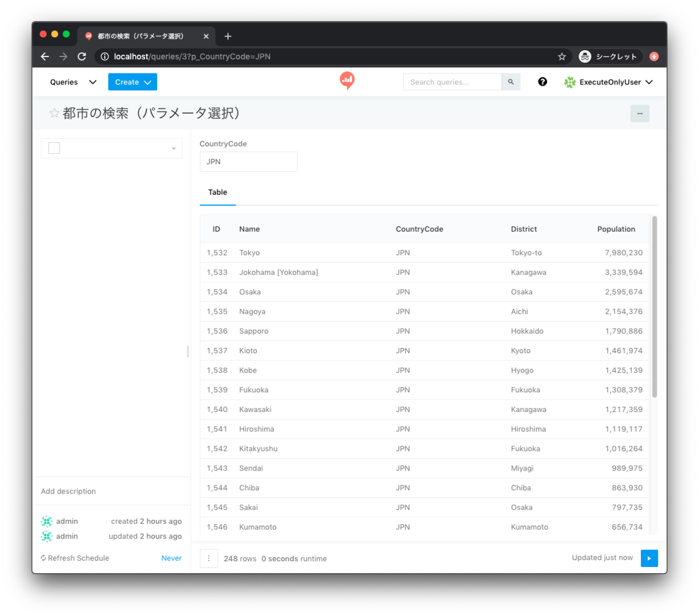This screenshot has width=699, height=616.
Task: Click the browser address bar URL
Action: click(x=192, y=57)
